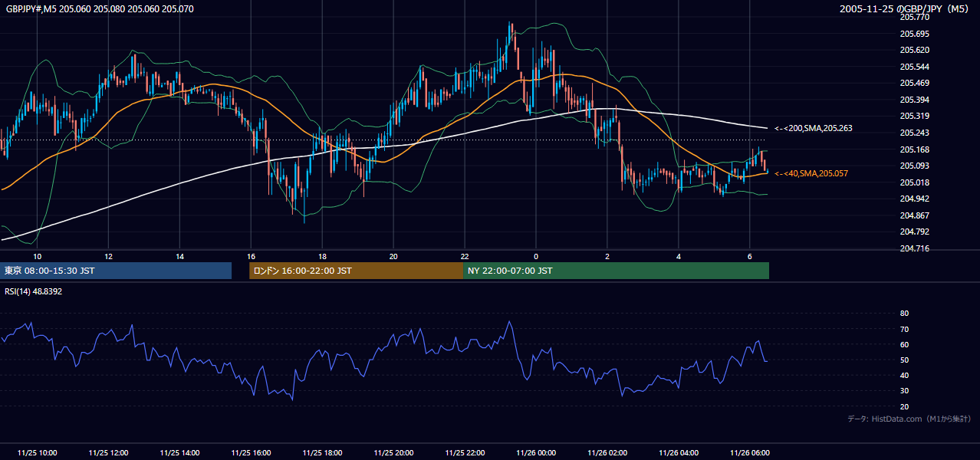The image size is (980, 460).
Task: Click RSI axis level 70
Action: 904,329
